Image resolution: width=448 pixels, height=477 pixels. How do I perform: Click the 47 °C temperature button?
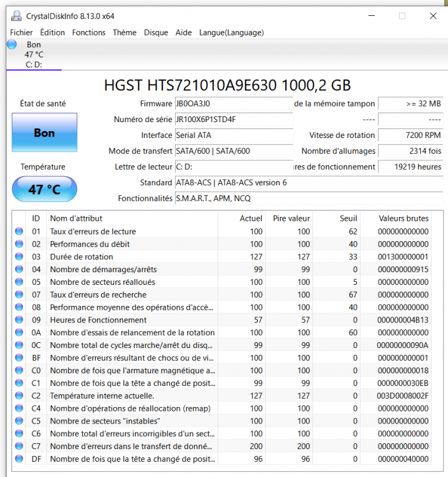[44, 190]
